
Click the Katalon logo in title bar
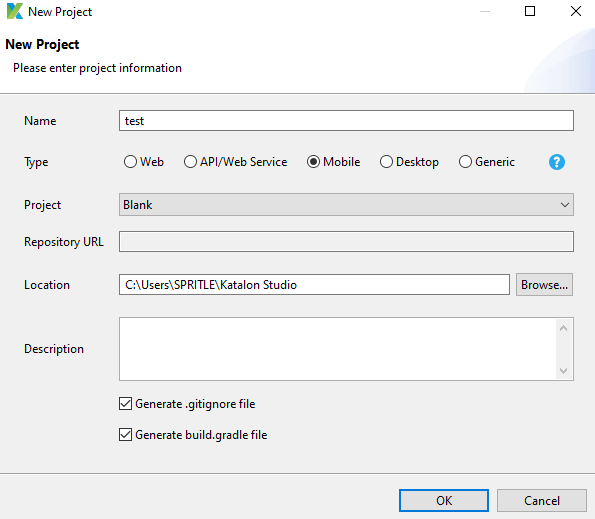click(15, 11)
